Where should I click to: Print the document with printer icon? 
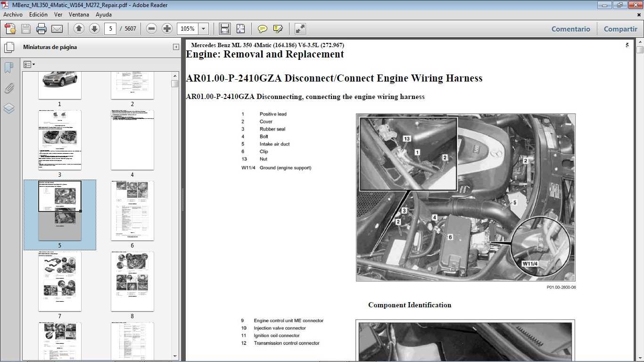tap(41, 29)
